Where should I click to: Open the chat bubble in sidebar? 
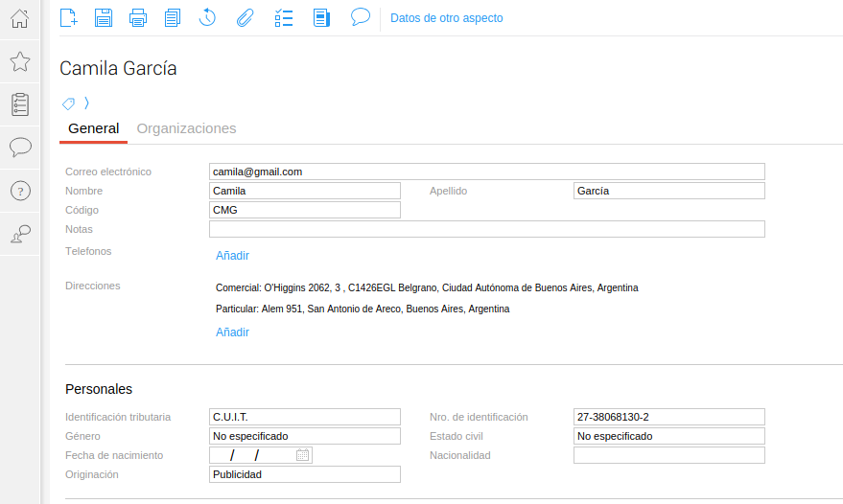20,148
